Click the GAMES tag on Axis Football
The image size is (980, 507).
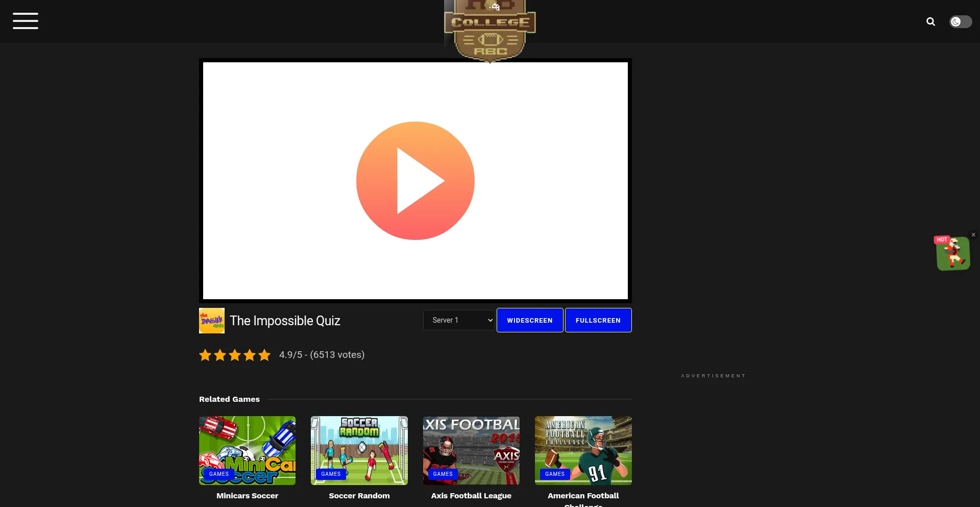(x=443, y=474)
